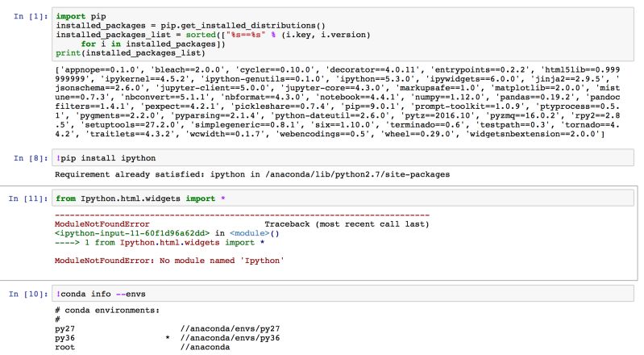Click 'notebook==4.4.1' in package output
Viewport: 644px width, 355px height.
click(359, 98)
